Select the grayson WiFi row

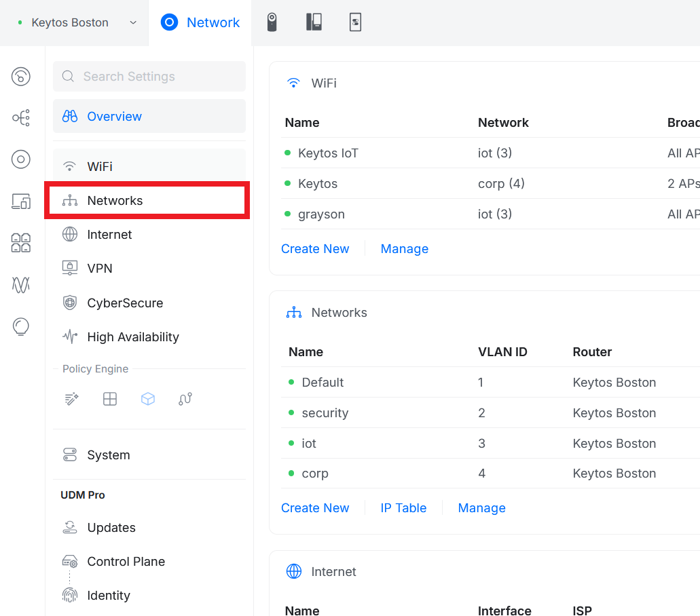point(490,214)
